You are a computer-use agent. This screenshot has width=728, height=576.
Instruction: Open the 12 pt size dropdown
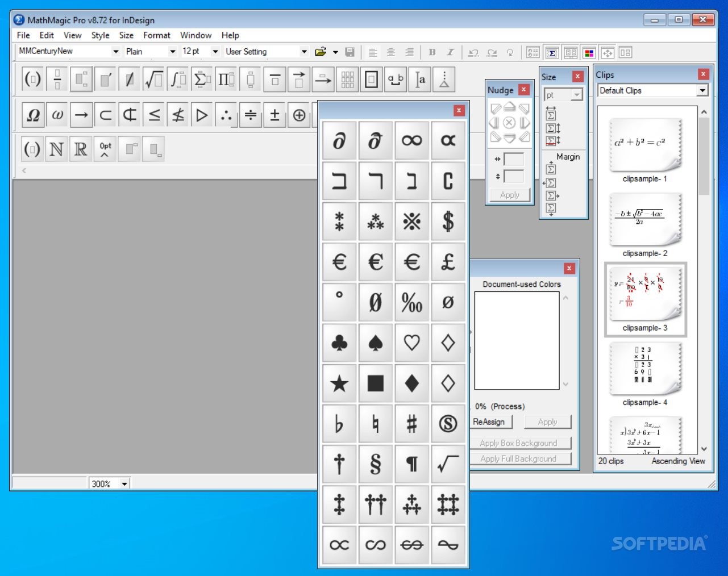[x=215, y=52]
